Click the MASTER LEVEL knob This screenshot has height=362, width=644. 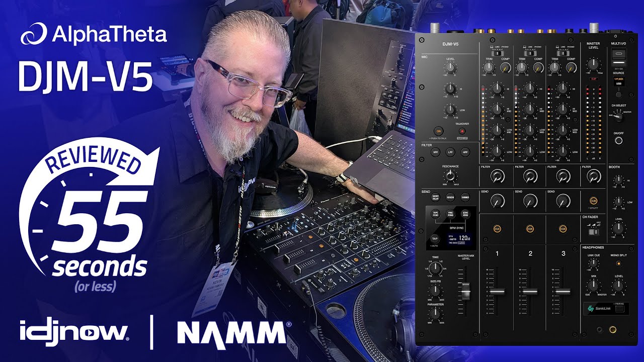pyautogui.click(x=593, y=63)
